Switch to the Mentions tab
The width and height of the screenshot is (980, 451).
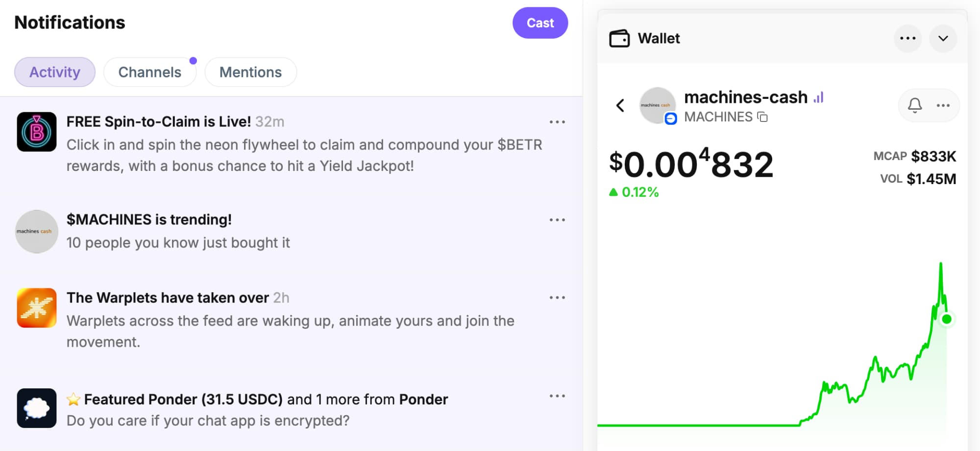point(250,72)
